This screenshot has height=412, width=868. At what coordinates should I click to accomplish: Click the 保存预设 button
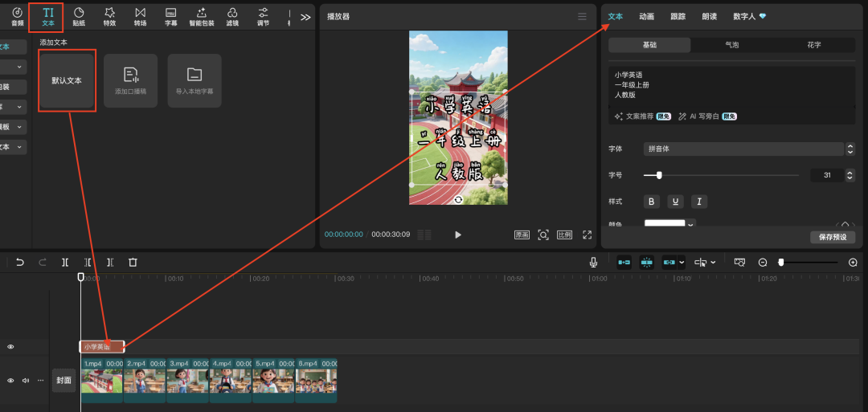click(x=832, y=237)
